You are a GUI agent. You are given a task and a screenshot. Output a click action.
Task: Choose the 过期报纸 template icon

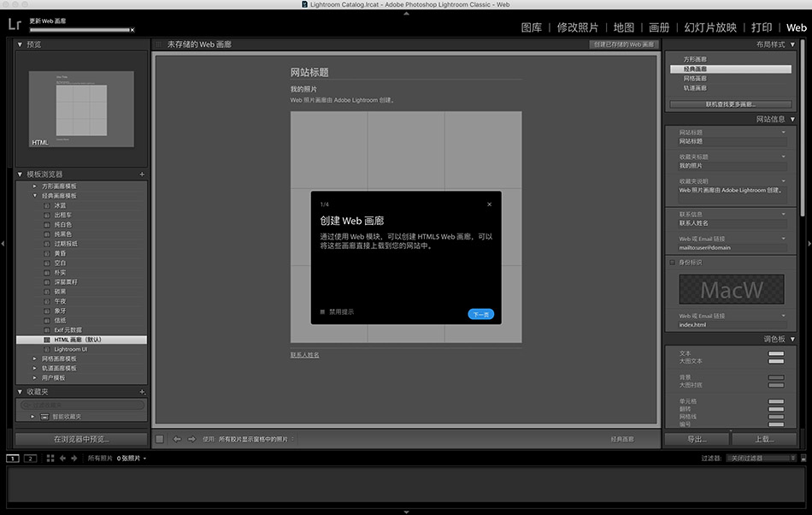coord(47,244)
